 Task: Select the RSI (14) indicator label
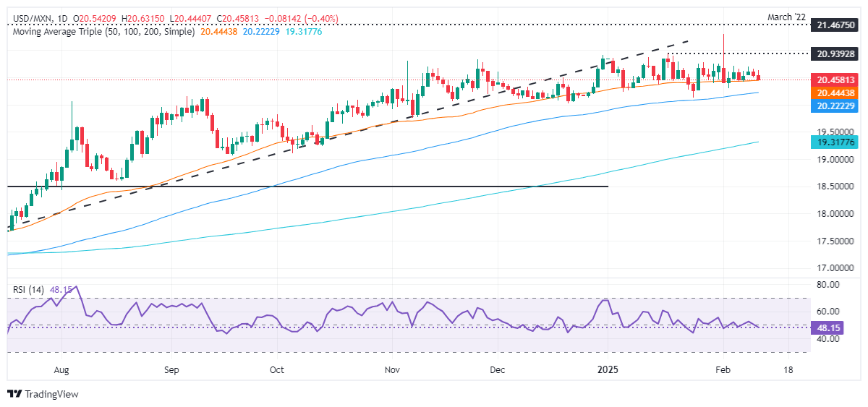(x=30, y=290)
